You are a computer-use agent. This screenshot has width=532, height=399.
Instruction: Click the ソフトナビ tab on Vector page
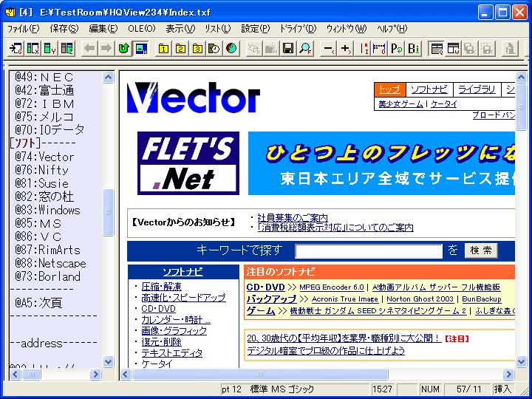429,90
